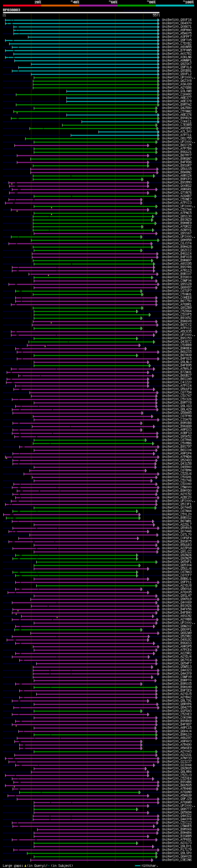197x868 pixels.
Task: Select label UniRef100_Q07446
Action: (177, 531)
